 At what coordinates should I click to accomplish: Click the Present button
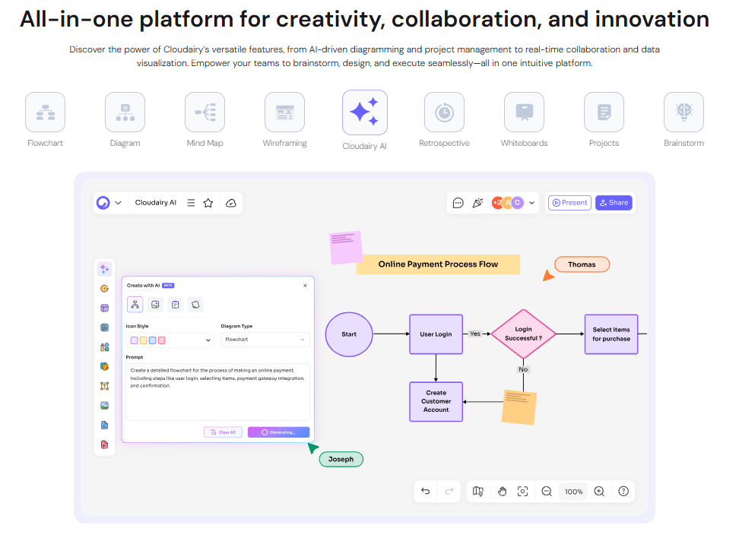(569, 203)
